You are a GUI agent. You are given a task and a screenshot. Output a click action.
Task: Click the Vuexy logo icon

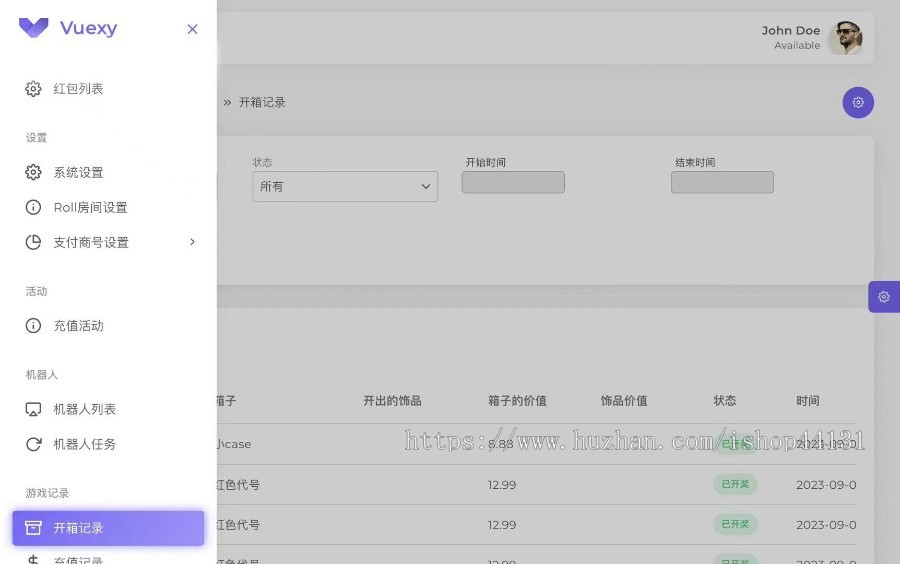point(33,28)
